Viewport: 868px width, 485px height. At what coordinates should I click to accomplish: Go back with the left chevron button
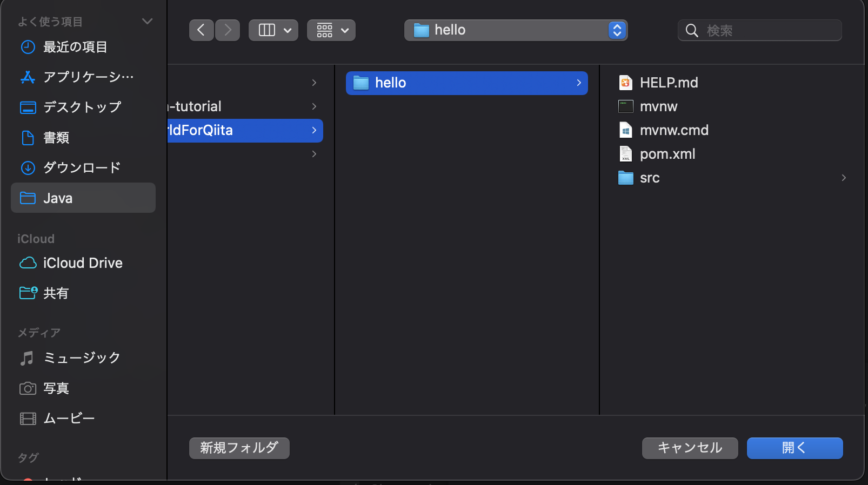point(201,30)
